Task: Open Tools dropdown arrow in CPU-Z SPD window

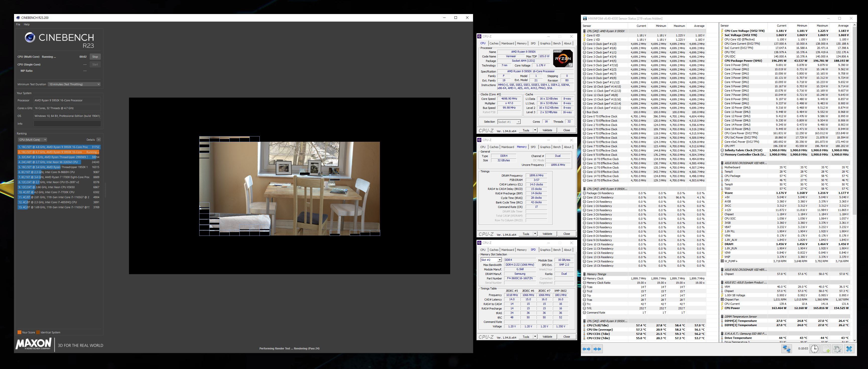Action: (535, 337)
